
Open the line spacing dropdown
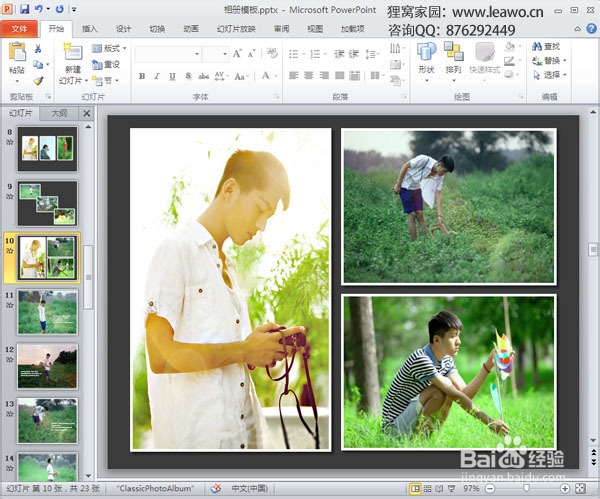pyautogui.click(x=372, y=54)
